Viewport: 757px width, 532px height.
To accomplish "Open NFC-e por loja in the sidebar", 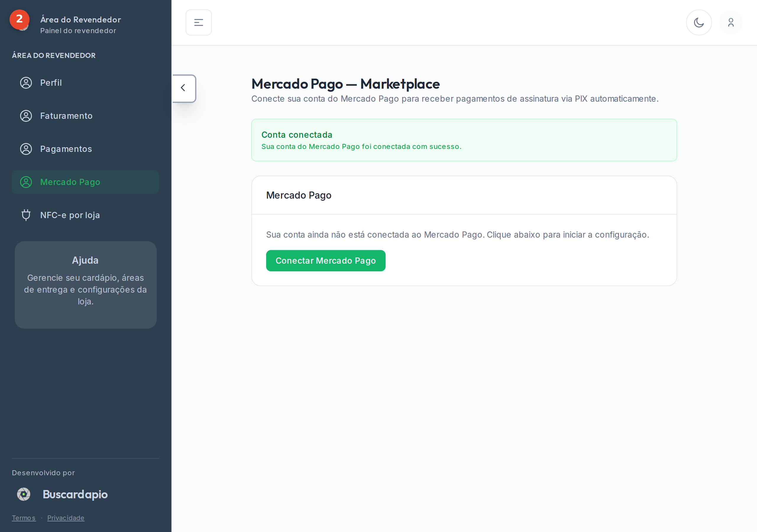I will coord(85,215).
